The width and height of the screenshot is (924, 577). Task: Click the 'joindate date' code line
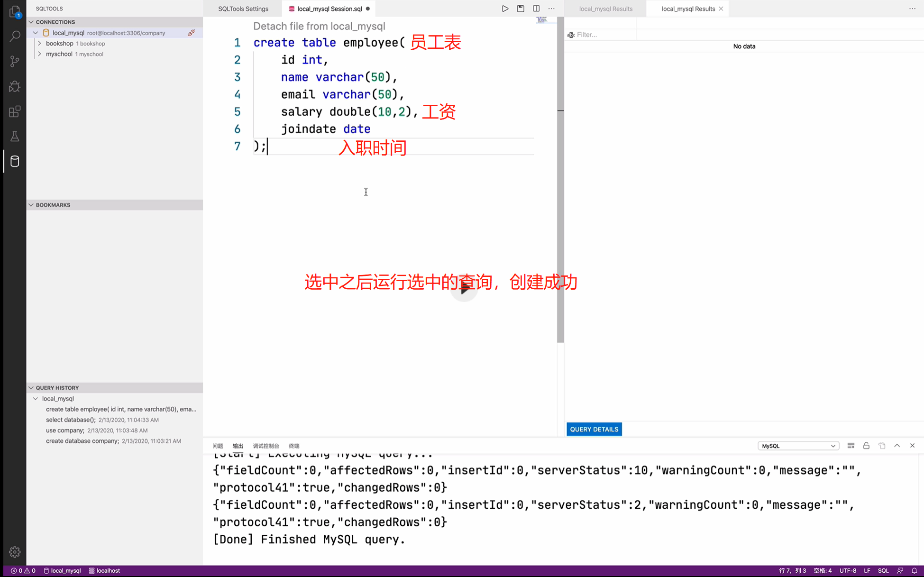coord(326,129)
